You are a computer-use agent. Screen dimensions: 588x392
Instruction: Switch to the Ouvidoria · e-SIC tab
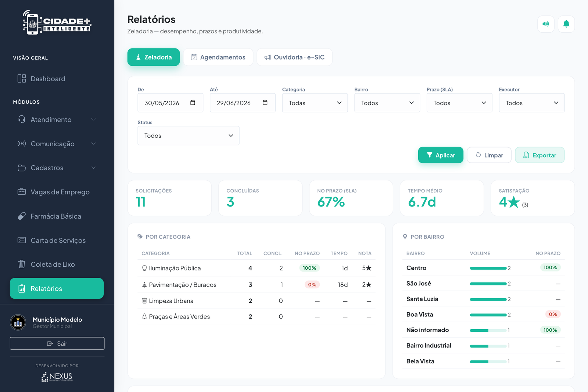click(x=294, y=57)
